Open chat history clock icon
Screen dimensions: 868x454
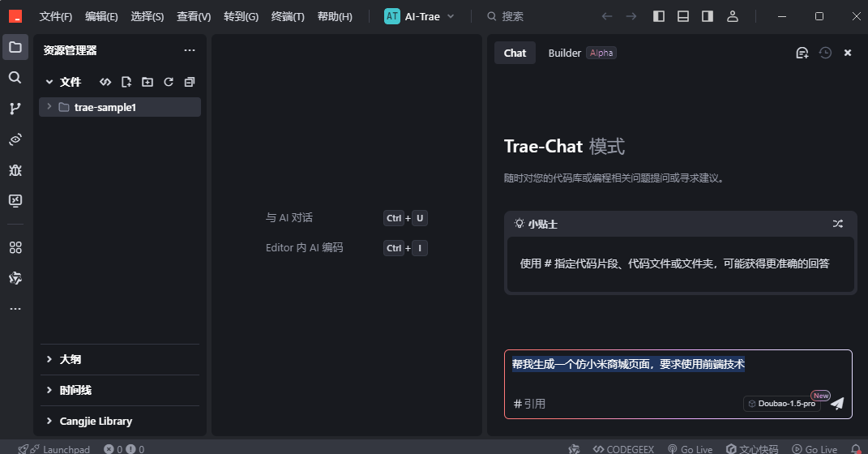[825, 53]
